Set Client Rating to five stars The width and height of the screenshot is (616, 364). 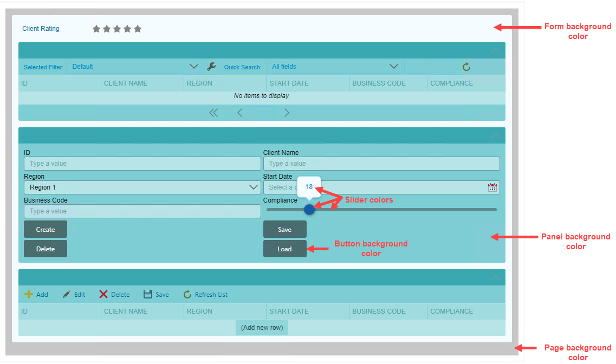click(138, 29)
